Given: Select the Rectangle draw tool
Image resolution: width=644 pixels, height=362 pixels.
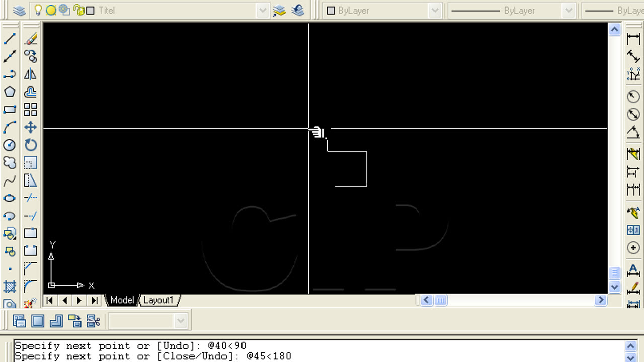Looking at the screenshot, I should click(10, 110).
